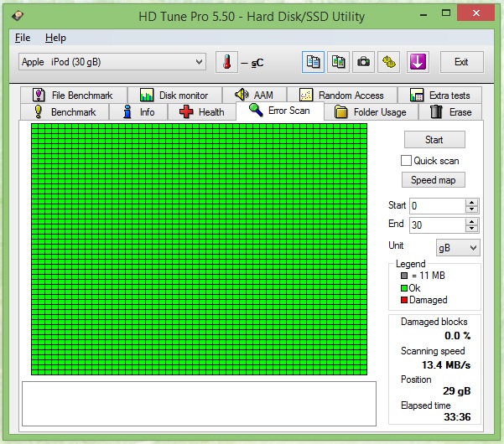The image size is (504, 444).
Task: Open the Extra tests tab
Action: point(439,95)
